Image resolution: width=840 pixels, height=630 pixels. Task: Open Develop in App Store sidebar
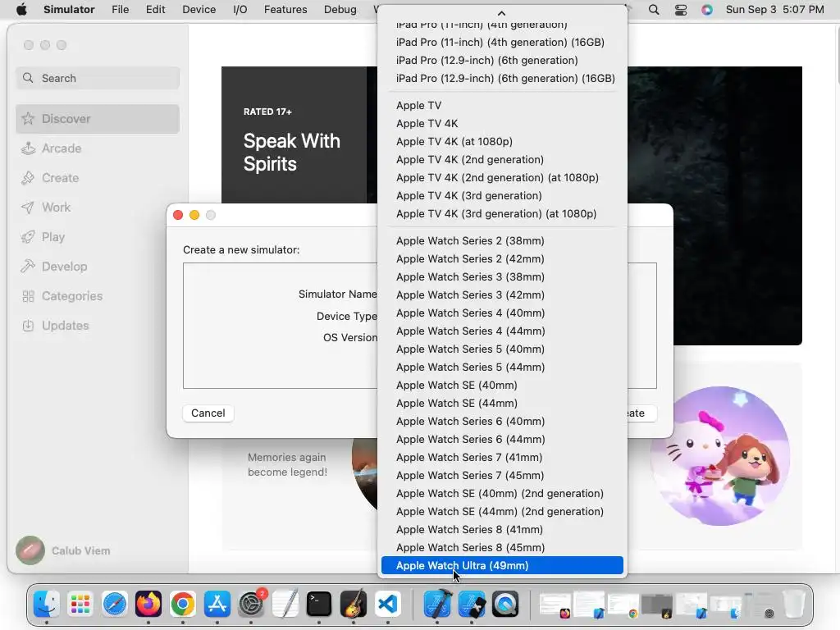tap(98, 267)
